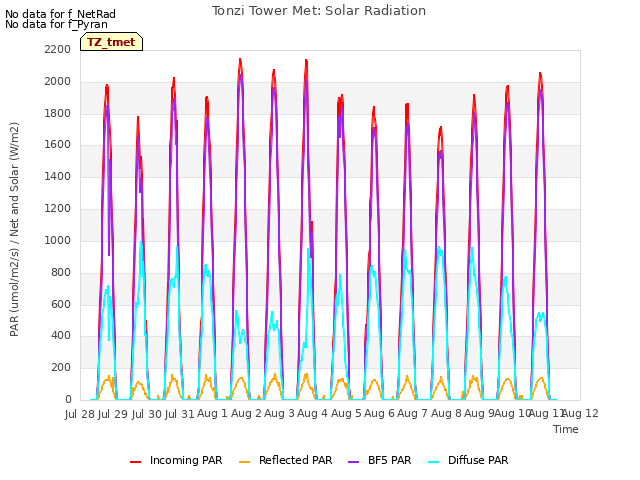
Task: Click the Time x-axis label
Action: tap(566, 429)
